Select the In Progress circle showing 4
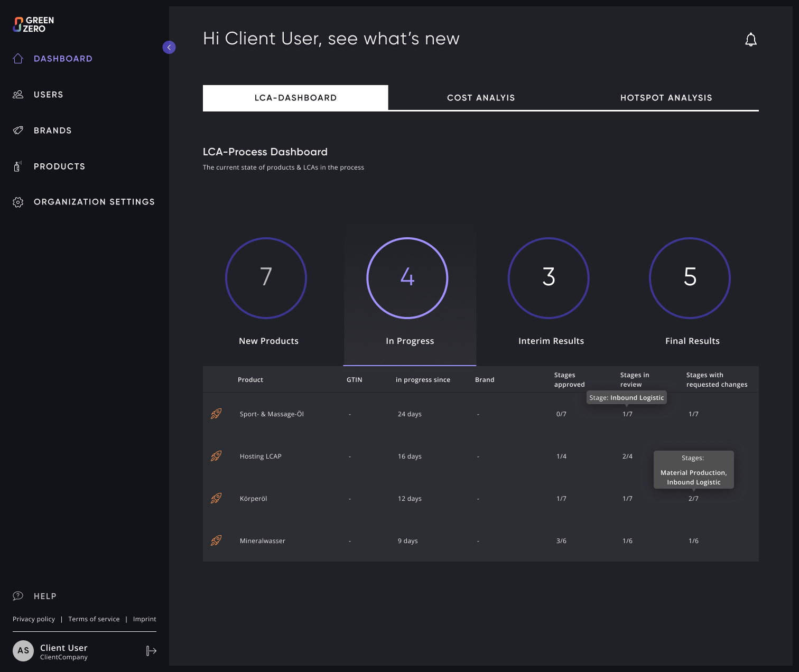This screenshot has width=799, height=672. (x=407, y=278)
